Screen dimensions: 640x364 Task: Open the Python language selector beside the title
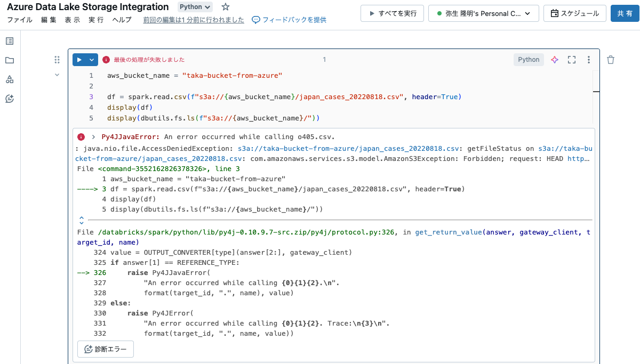click(194, 7)
